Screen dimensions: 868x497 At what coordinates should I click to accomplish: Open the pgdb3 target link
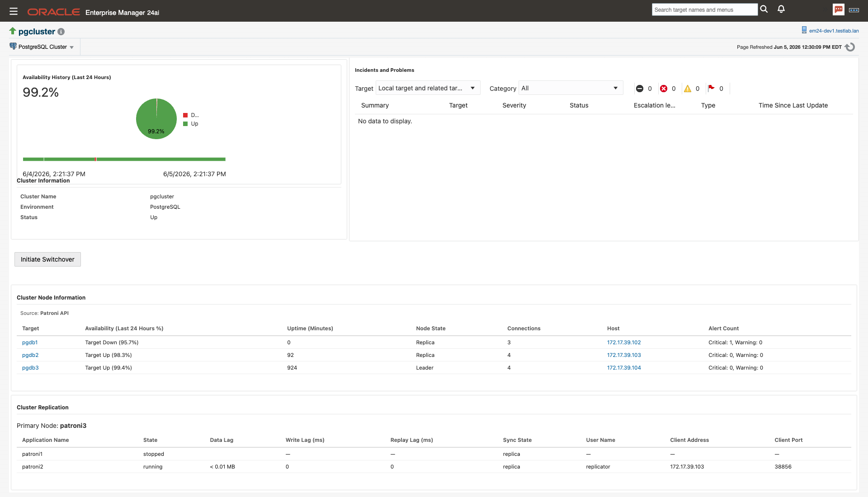point(30,368)
